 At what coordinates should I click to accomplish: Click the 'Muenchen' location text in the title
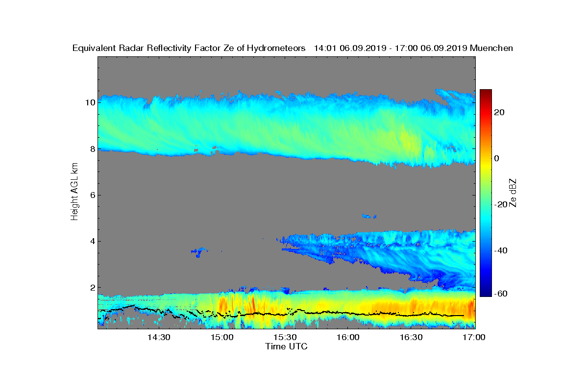point(491,48)
